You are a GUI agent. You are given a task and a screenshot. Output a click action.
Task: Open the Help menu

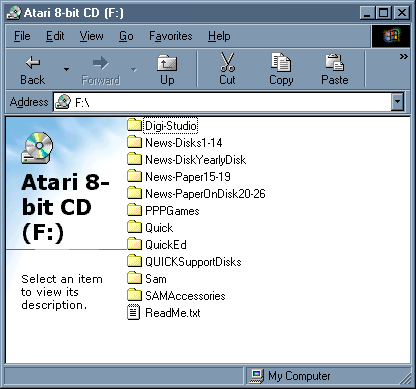[219, 36]
